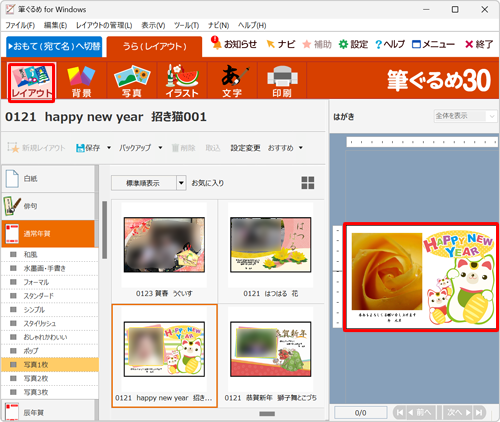This screenshot has width=500, height=422.
Task: Select the 白紙 blank page category
Action: (x=49, y=179)
